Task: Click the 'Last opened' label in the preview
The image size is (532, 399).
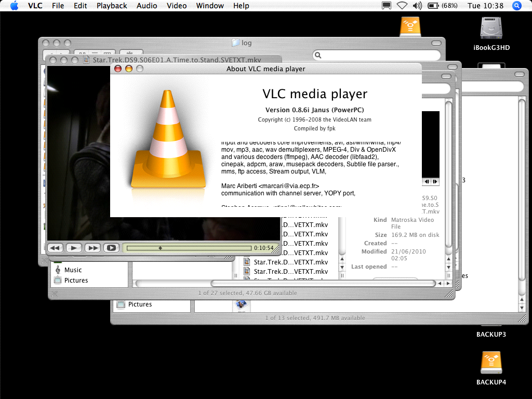Action: 369,267
